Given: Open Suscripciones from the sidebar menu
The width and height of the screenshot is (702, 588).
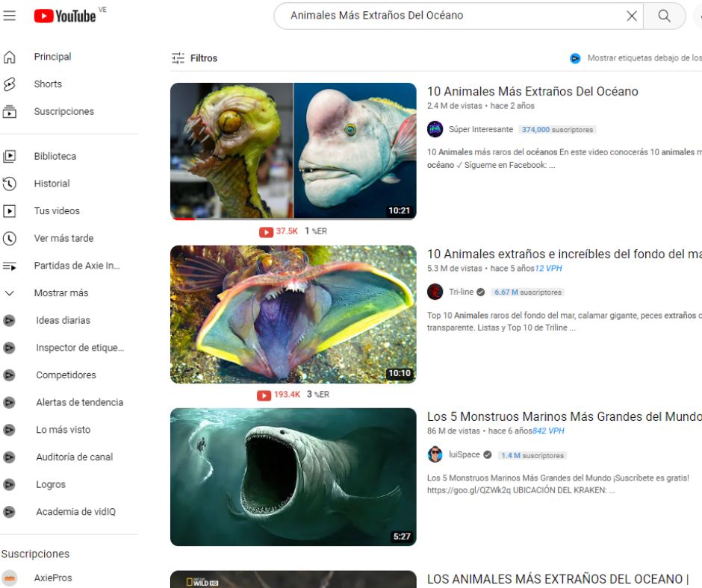Looking at the screenshot, I should pyautogui.click(x=64, y=111).
